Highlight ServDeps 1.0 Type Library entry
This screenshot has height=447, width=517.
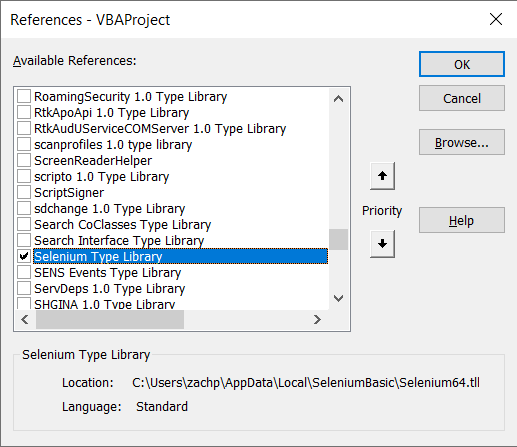coord(110,288)
